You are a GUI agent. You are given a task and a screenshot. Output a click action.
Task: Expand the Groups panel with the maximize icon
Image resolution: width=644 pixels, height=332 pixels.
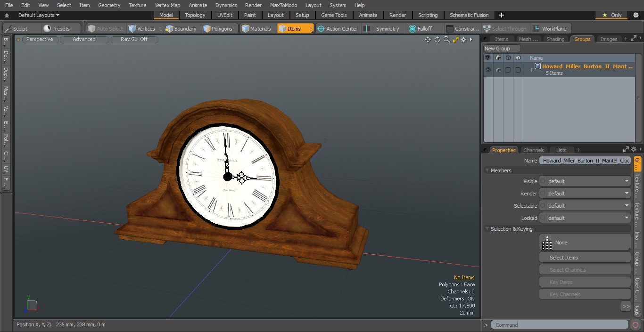pyautogui.click(x=634, y=39)
